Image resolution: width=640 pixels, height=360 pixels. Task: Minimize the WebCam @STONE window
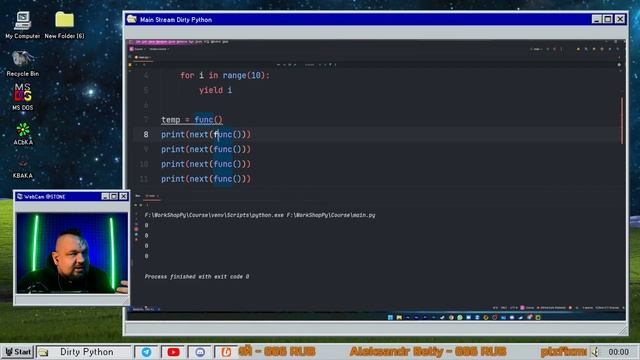[x=105, y=196]
